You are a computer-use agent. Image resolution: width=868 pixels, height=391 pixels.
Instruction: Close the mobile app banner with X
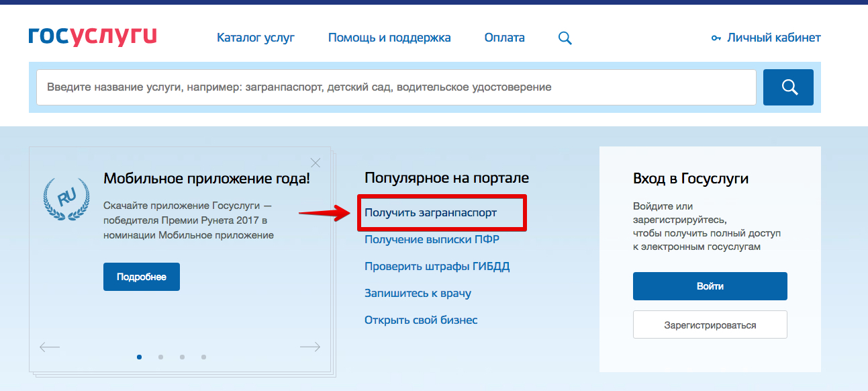[x=316, y=163]
